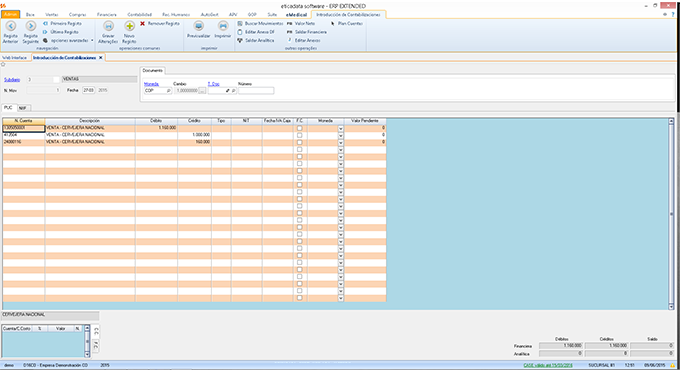Toggle F.C. checkbox in first empty row
The image size is (680, 370).
point(300,149)
